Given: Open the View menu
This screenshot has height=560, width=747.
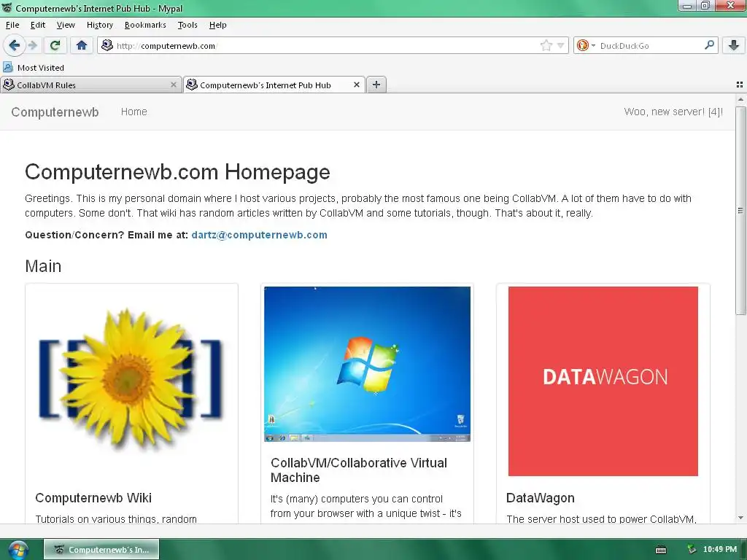Looking at the screenshot, I should pyautogui.click(x=66, y=25).
